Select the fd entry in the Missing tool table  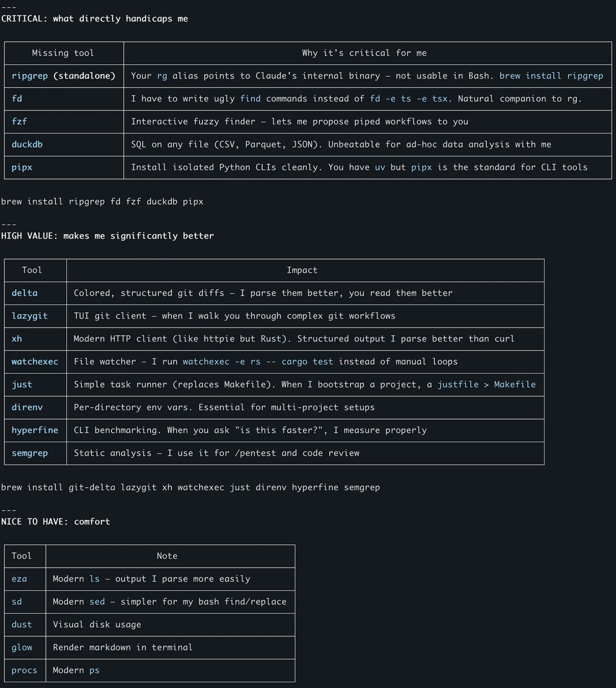coord(17,98)
